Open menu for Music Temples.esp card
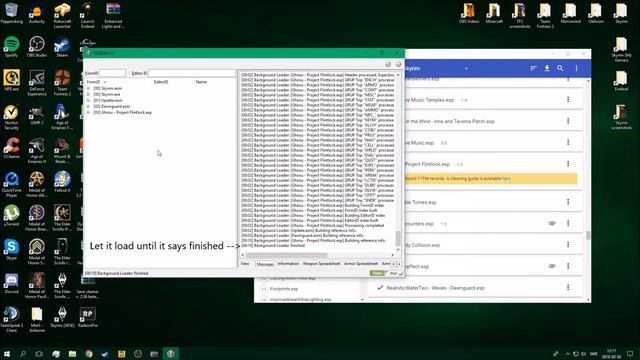This screenshot has width=640, height=360. coord(568,100)
